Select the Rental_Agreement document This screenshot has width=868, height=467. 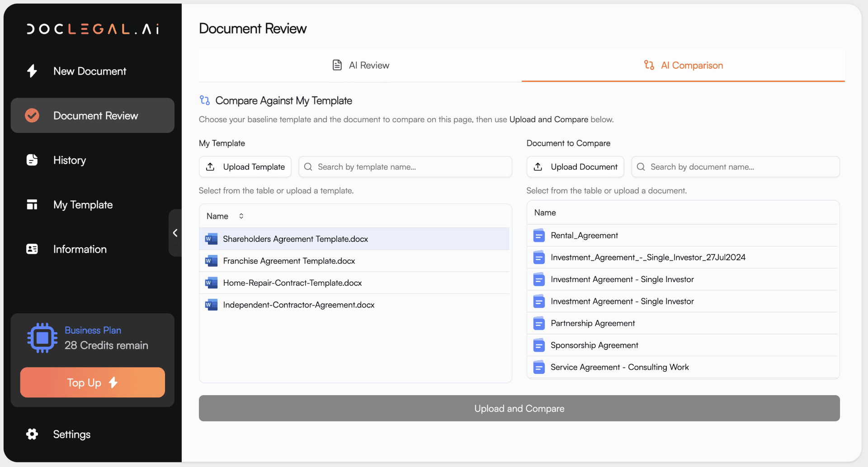(683, 236)
